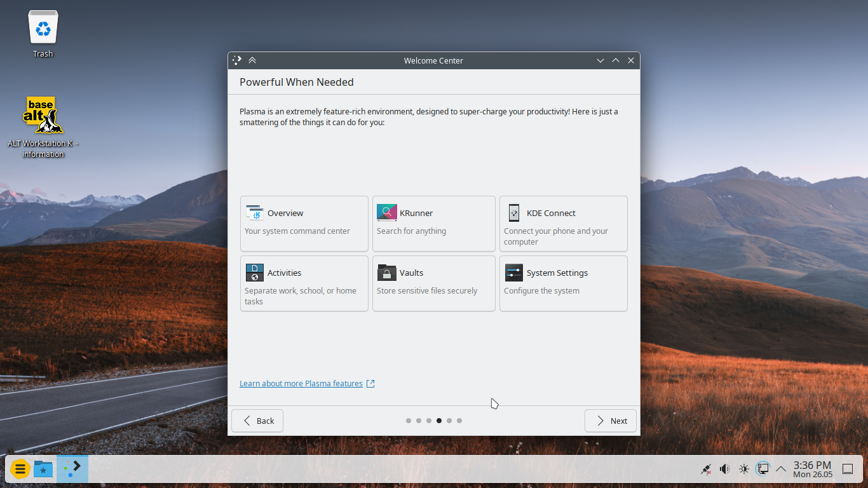Follow the 'Learn about more Plasma features' link
868x488 pixels.
click(307, 384)
